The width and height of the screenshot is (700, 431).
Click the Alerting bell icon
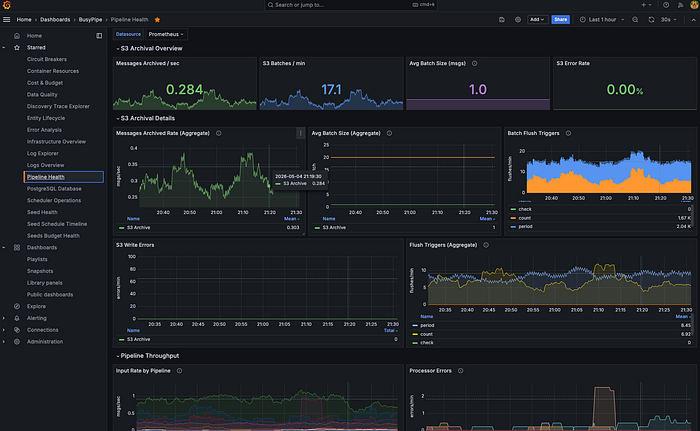tap(17, 318)
